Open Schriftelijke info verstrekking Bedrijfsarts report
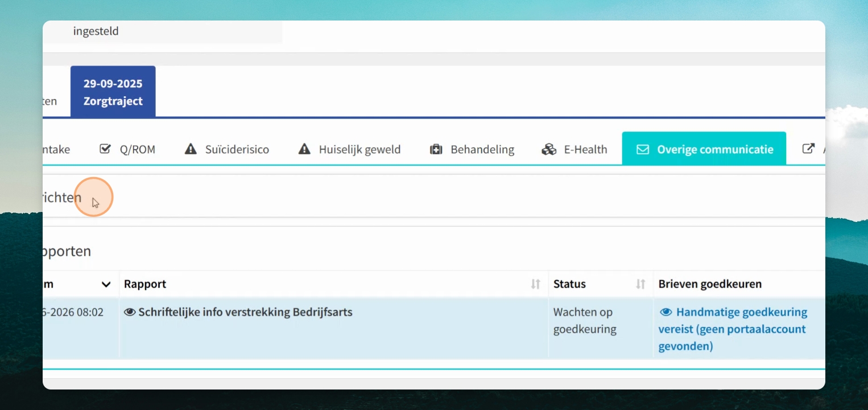This screenshot has height=410, width=868. pyautogui.click(x=245, y=312)
